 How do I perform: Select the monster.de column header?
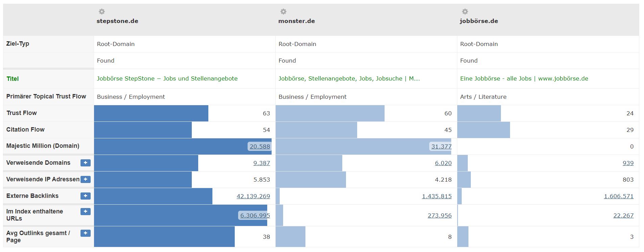[297, 21]
